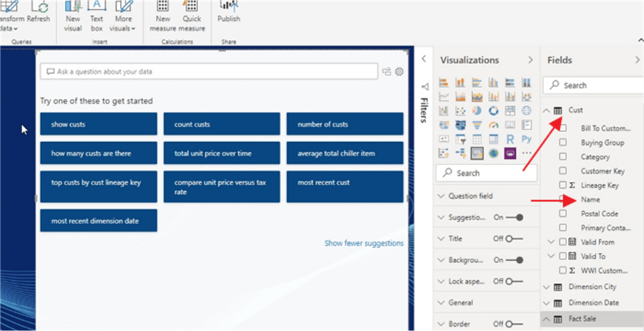This screenshot has width=644, height=331.
Task: Click the 'show custs' suggestion button
Action: [x=99, y=124]
